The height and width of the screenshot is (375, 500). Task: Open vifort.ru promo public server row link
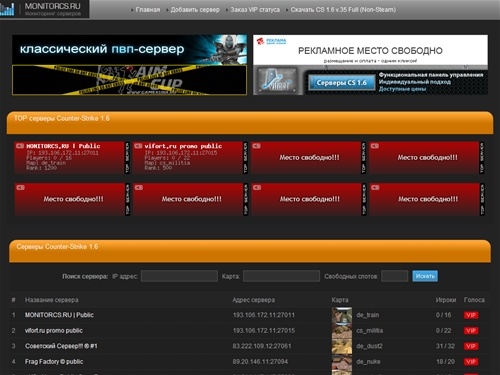[x=54, y=331]
